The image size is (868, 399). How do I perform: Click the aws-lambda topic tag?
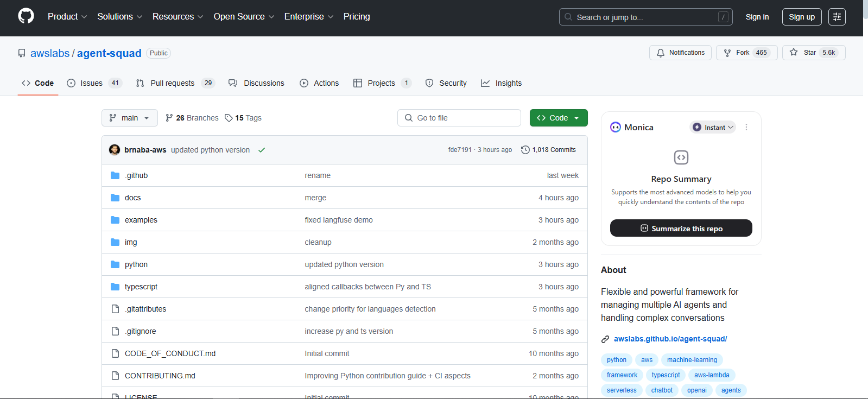pos(712,375)
